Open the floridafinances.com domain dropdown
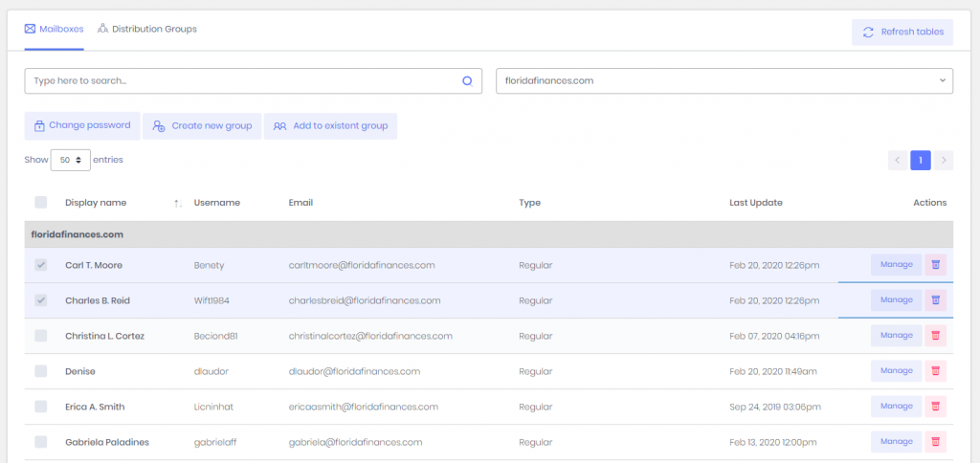 coord(724,81)
